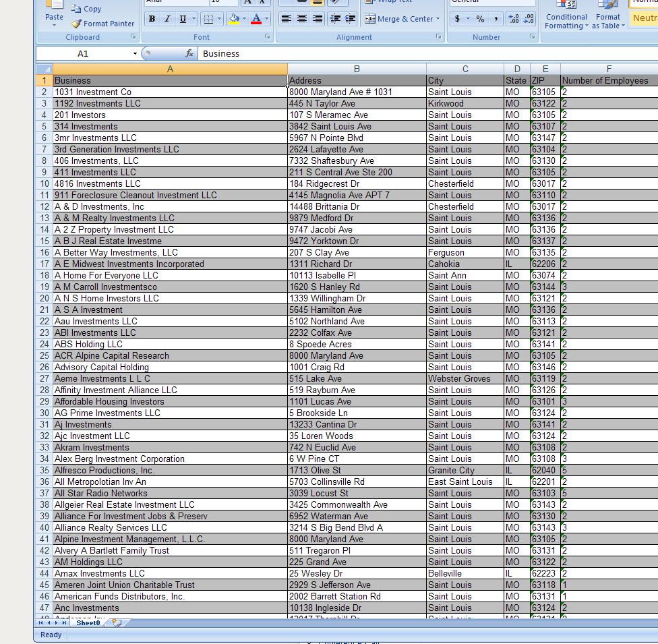Open Clipboard dialog launcher
Screen dimensions: 658x644
133,37
